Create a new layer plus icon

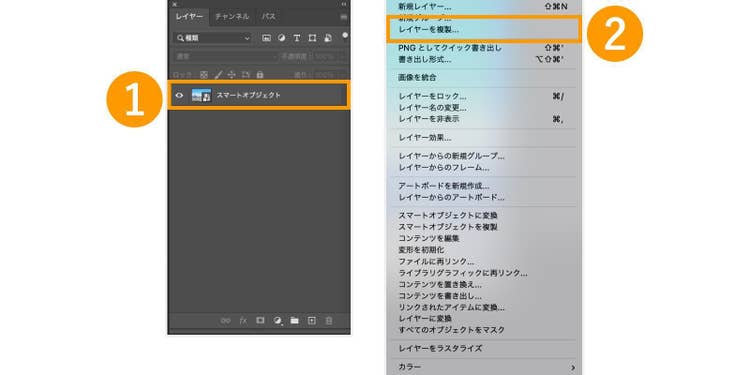(311, 320)
